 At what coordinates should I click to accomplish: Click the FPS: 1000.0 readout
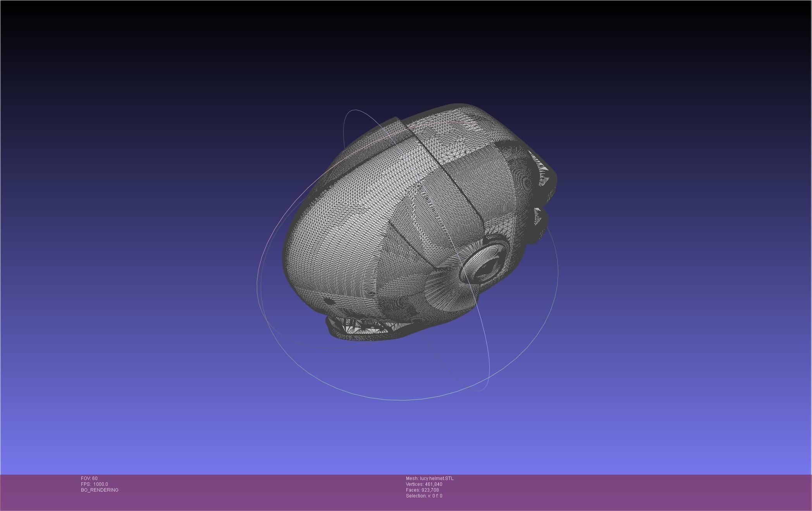pyautogui.click(x=94, y=484)
